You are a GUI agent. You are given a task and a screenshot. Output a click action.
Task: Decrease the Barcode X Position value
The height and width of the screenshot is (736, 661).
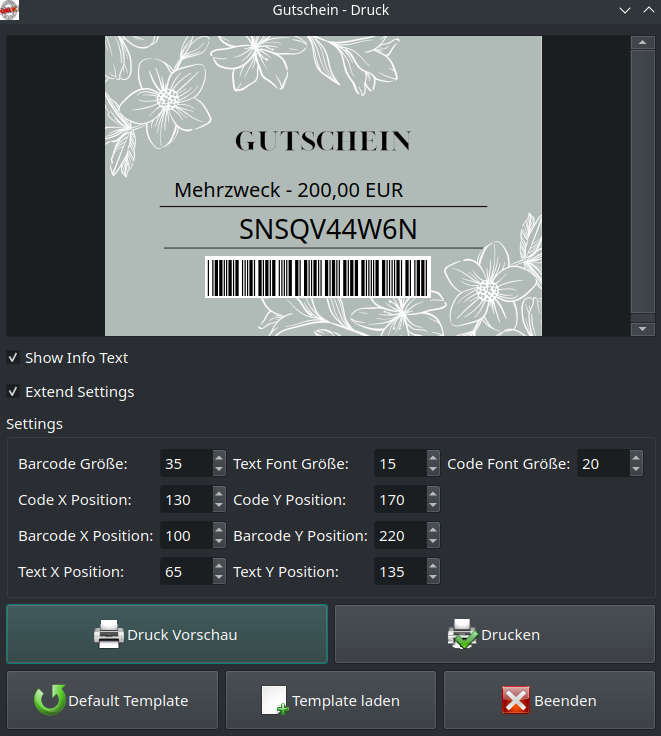(219, 542)
